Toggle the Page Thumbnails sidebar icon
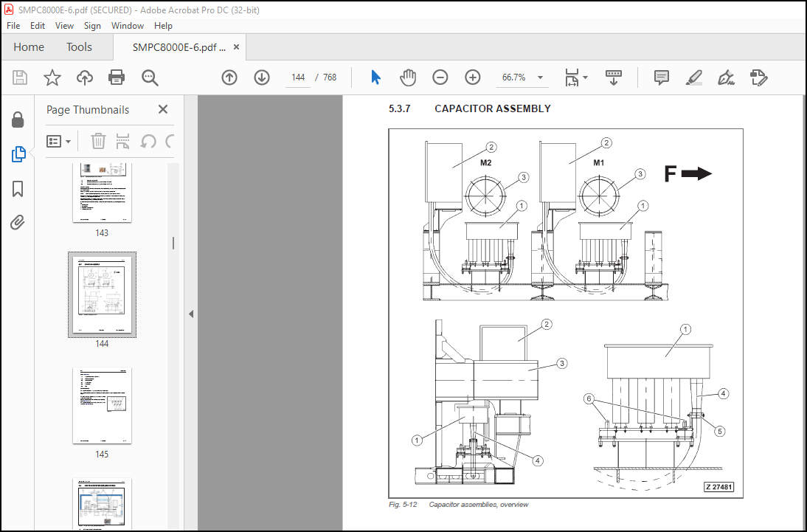Viewport: 807px width, 532px height. click(18, 154)
